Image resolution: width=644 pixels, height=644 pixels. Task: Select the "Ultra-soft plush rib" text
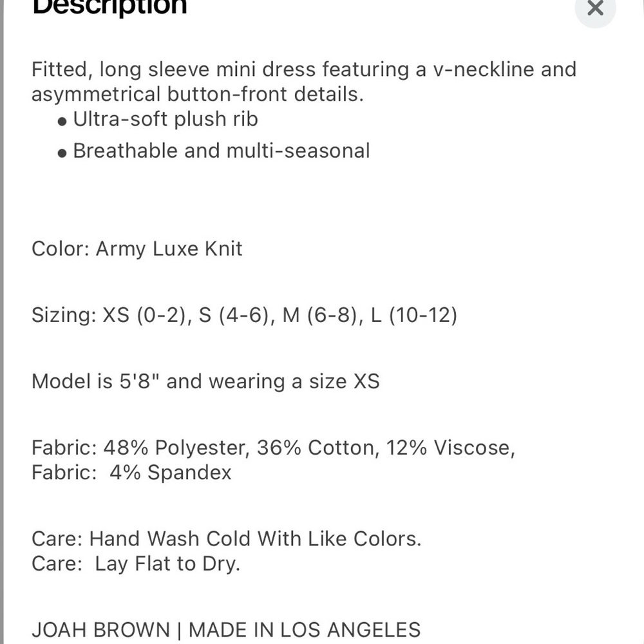point(166,119)
